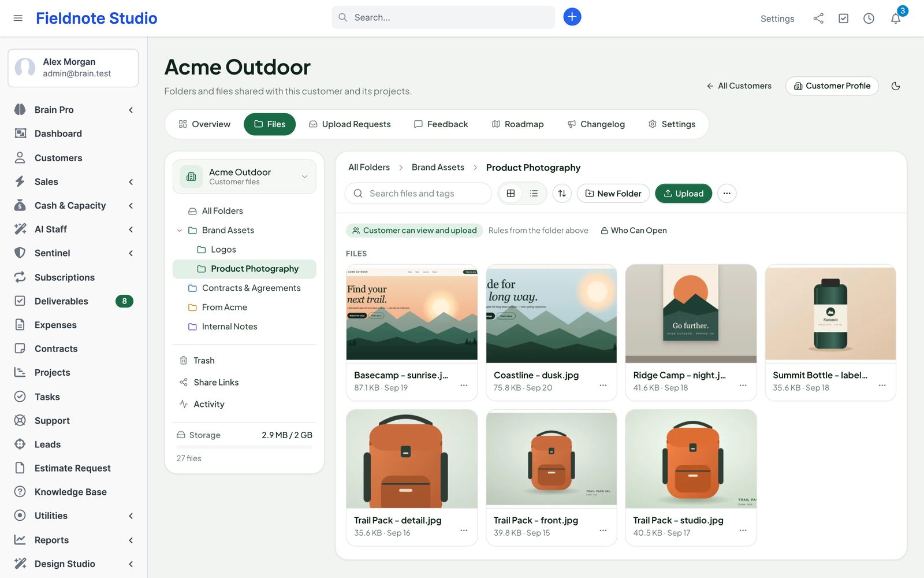The image size is (924, 578).
Task: Expand the Brain Pro sidebar section
Action: click(x=73, y=110)
